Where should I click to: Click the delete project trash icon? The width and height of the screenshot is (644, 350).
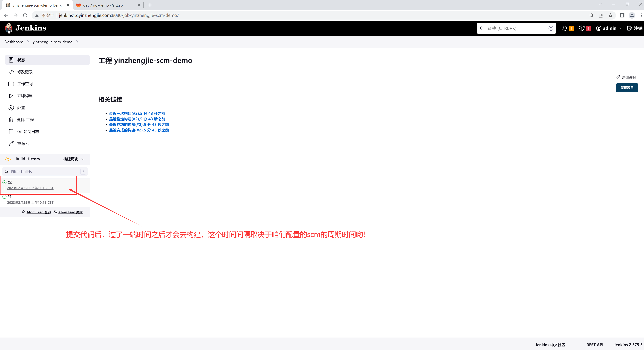(11, 120)
